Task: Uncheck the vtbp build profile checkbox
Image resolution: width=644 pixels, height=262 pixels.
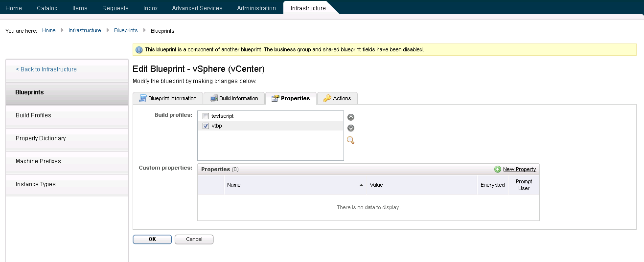Action: (x=206, y=126)
